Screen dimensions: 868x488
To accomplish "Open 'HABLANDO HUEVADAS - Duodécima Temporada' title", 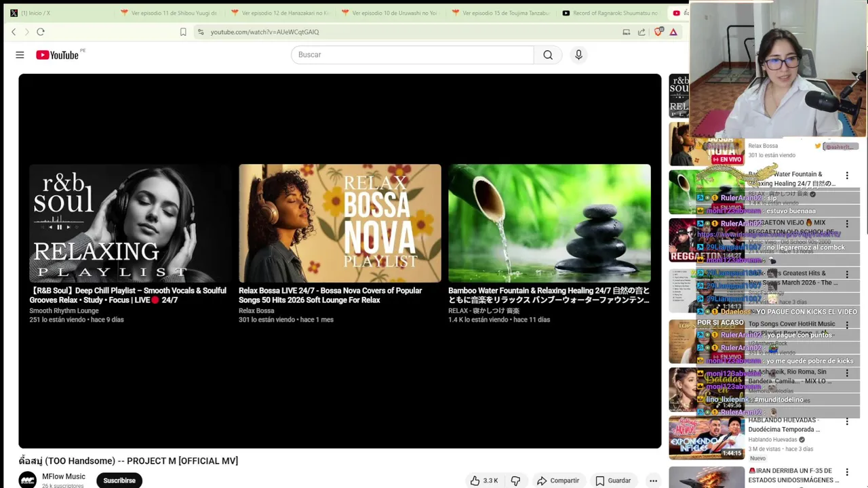I will point(785,425).
